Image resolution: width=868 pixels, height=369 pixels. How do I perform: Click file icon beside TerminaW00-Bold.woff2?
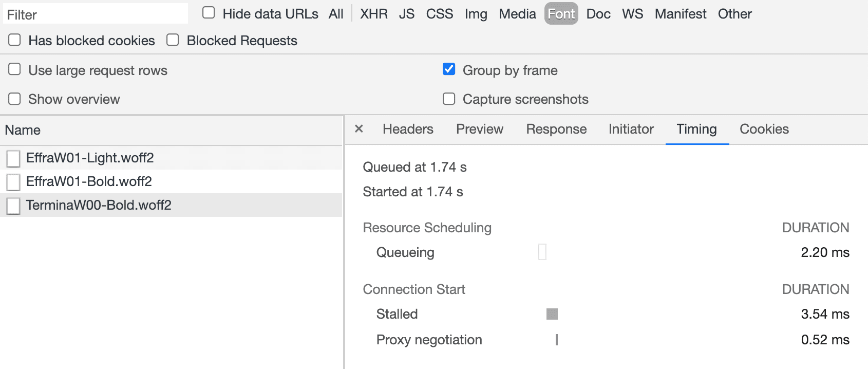coord(13,206)
